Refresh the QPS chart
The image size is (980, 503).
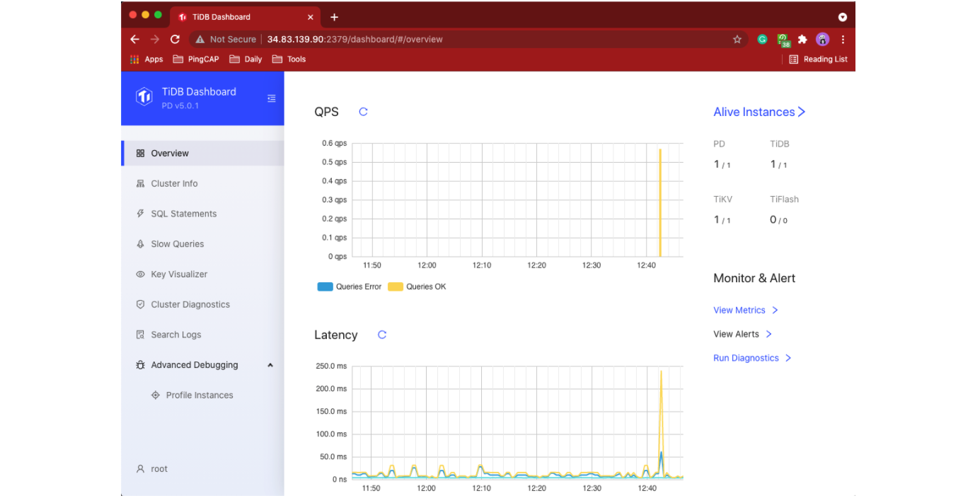tap(363, 112)
